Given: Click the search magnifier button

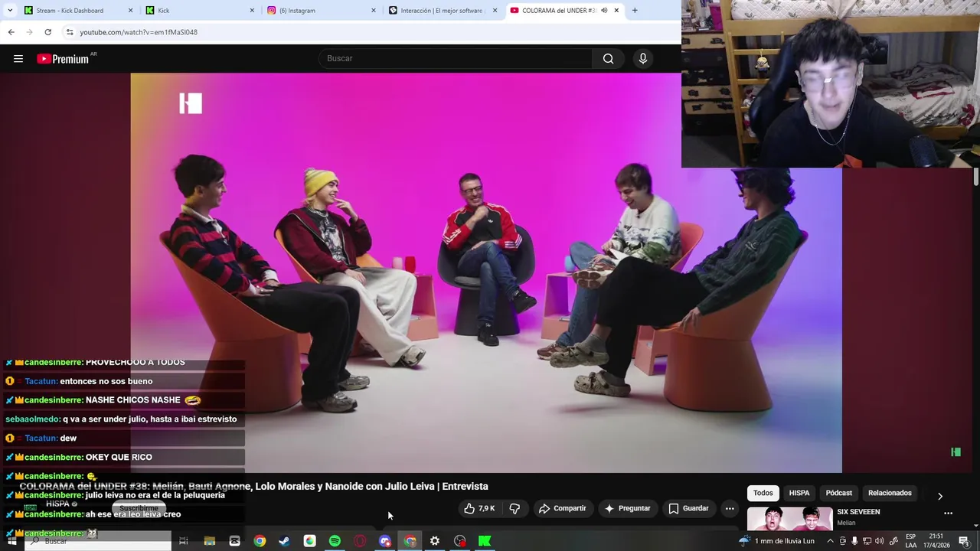Looking at the screenshot, I should [x=608, y=59].
